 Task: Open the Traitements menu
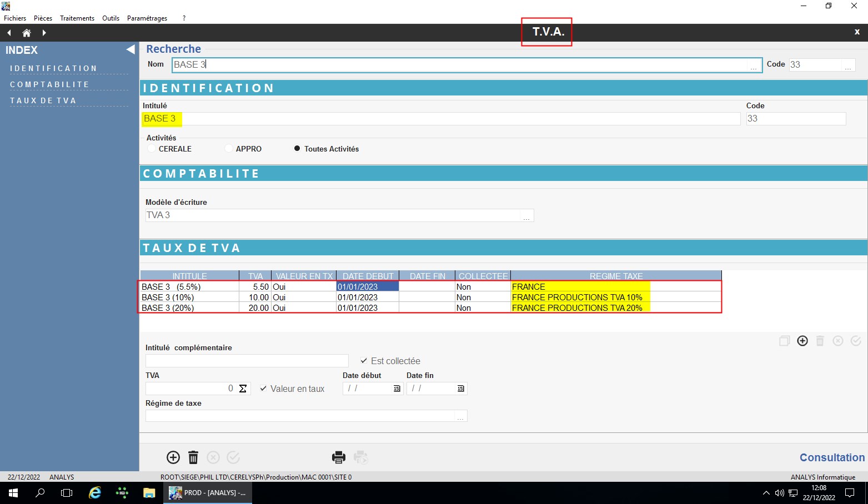[77, 18]
